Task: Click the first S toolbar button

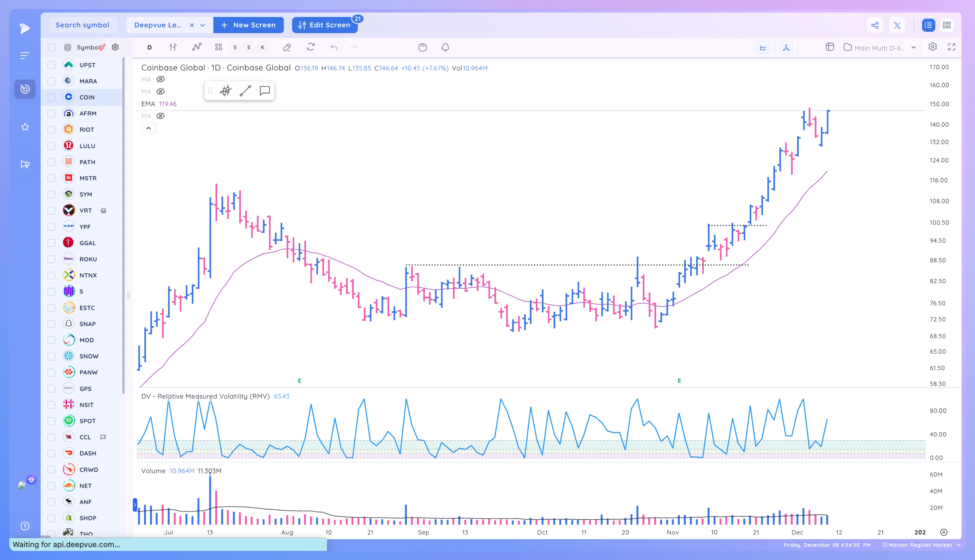Action: [x=235, y=47]
